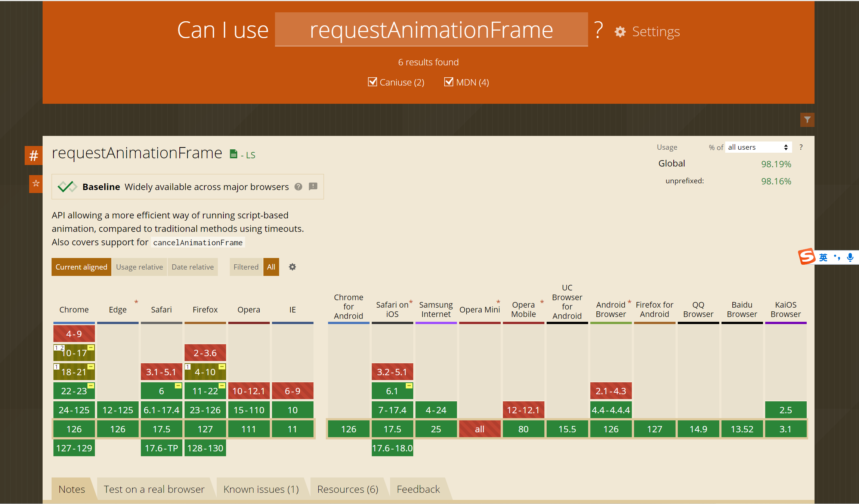Image resolution: width=859 pixels, height=504 pixels.
Task: Click QQ Browser 14.9 cell
Action: (x=698, y=429)
